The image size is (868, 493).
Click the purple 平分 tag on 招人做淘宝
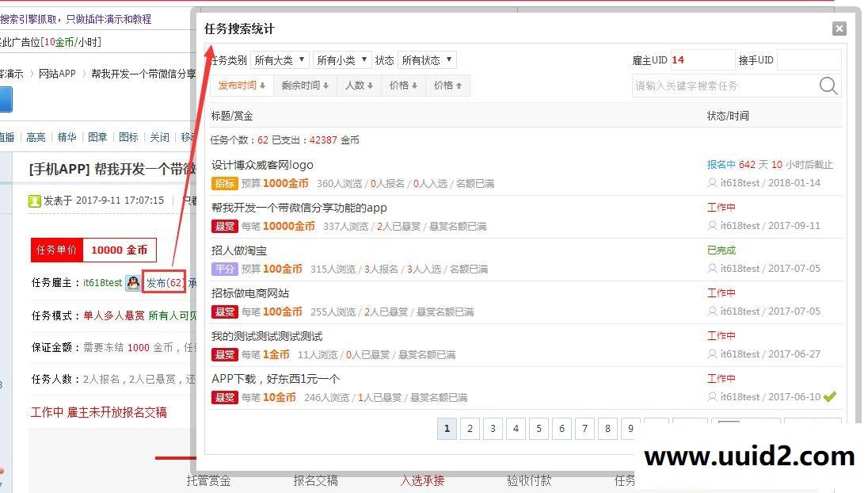[224, 269]
